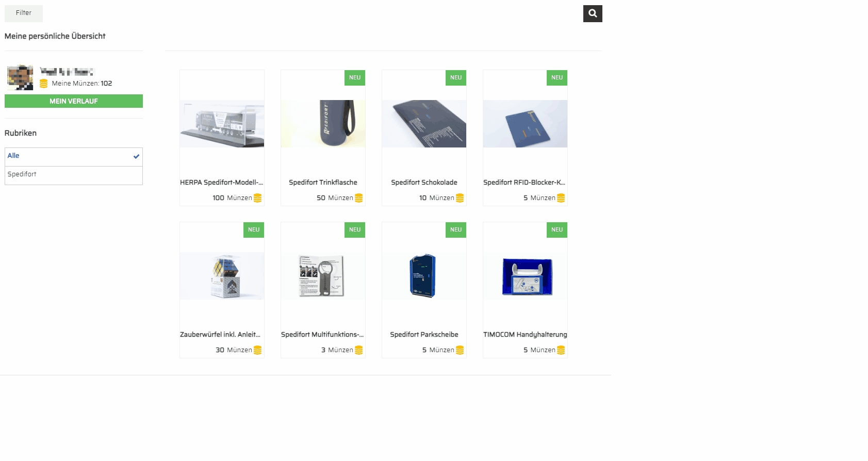Click the NEU badge on Schokolade

pos(456,78)
